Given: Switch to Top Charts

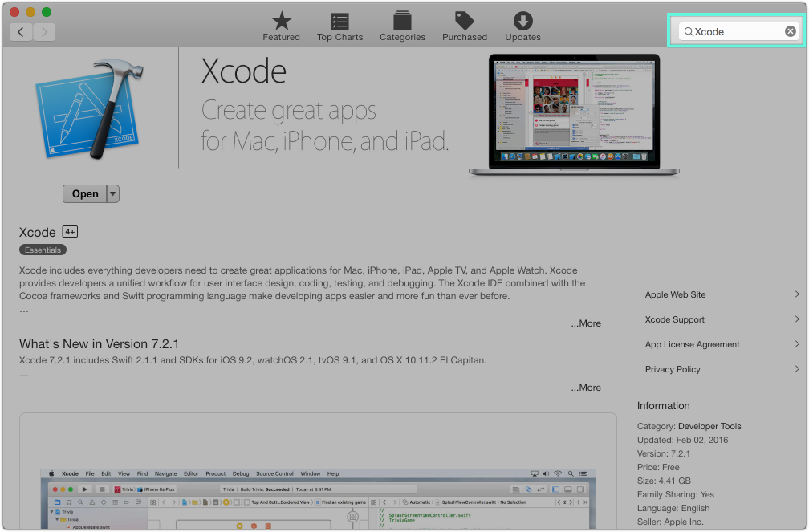Looking at the screenshot, I should coord(340,26).
